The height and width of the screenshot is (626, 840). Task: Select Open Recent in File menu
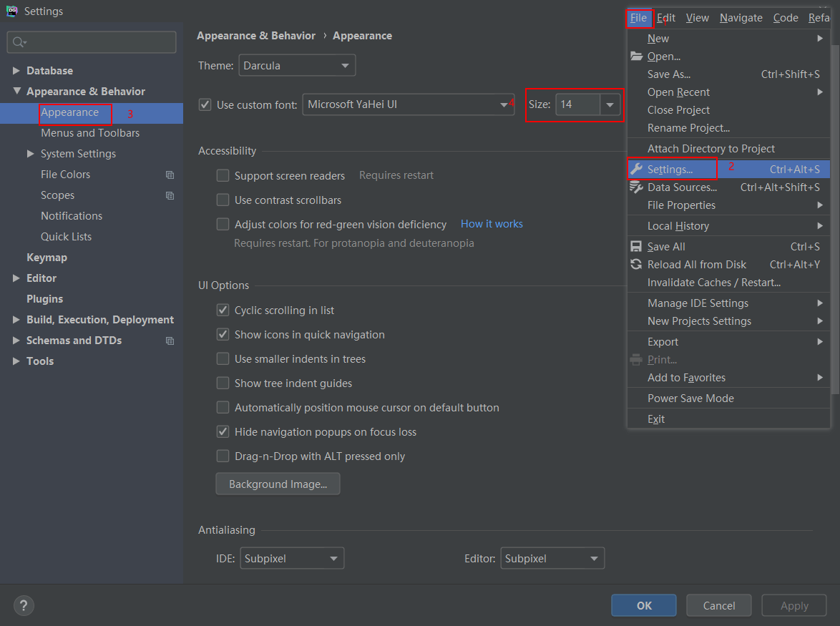[x=728, y=92]
